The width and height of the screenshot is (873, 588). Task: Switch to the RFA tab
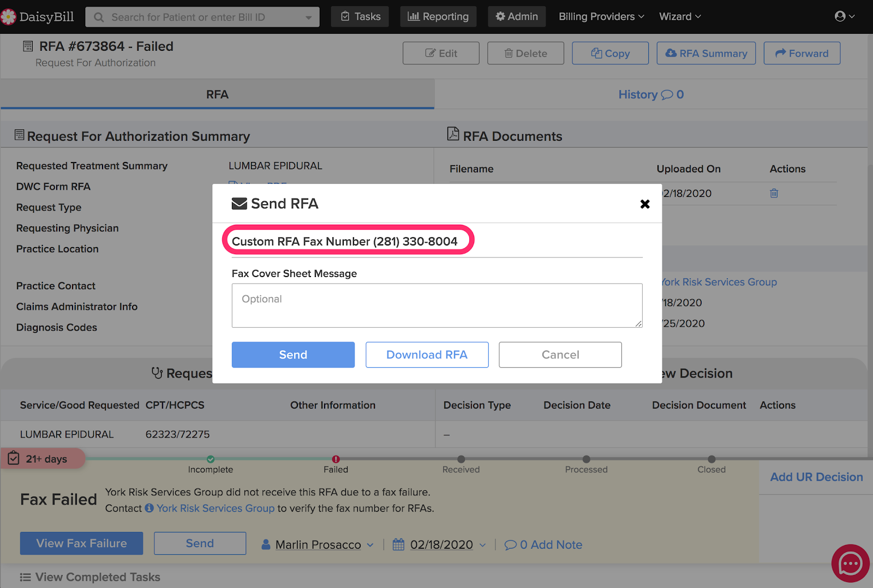coord(217,94)
